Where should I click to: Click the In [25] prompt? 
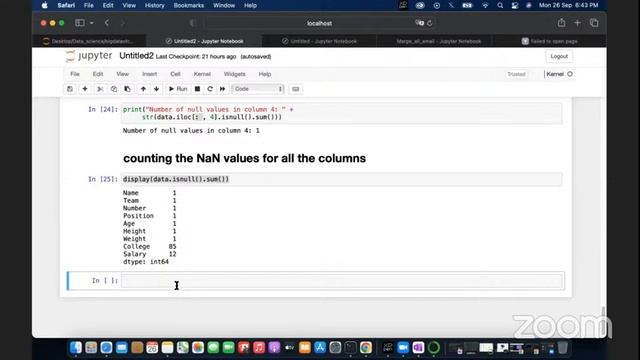102,179
